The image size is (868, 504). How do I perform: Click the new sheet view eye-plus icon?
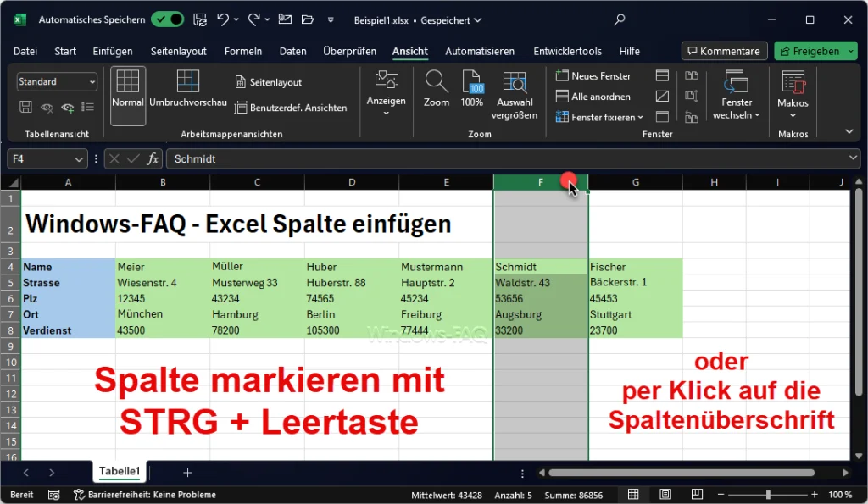coord(68,108)
